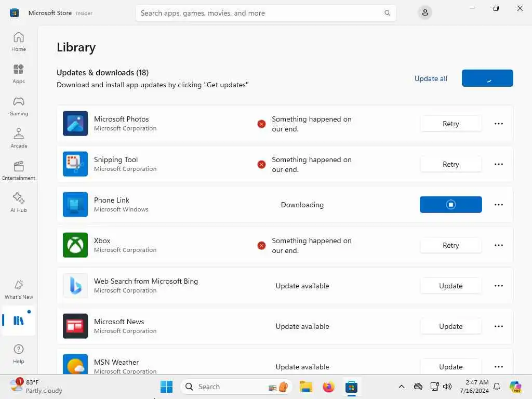The height and width of the screenshot is (399, 532).
Task: Open Copilot preview icon in taskbar
Action: pos(515,387)
